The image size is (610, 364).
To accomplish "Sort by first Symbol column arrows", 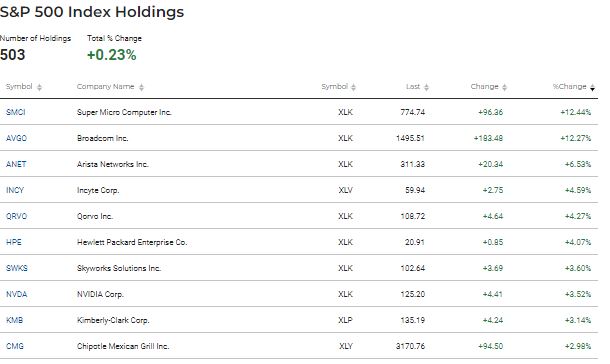I will pos(39,88).
